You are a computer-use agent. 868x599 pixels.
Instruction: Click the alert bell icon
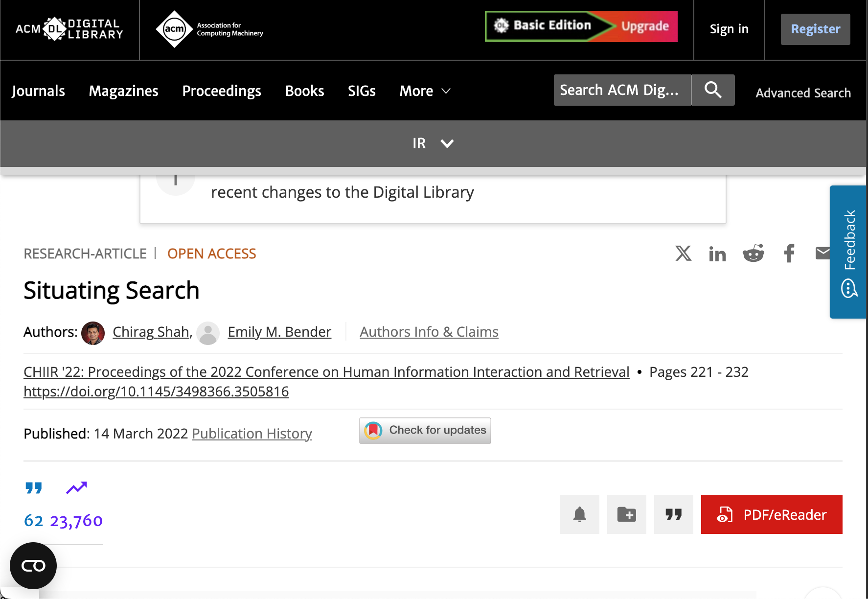coord(579,514)
